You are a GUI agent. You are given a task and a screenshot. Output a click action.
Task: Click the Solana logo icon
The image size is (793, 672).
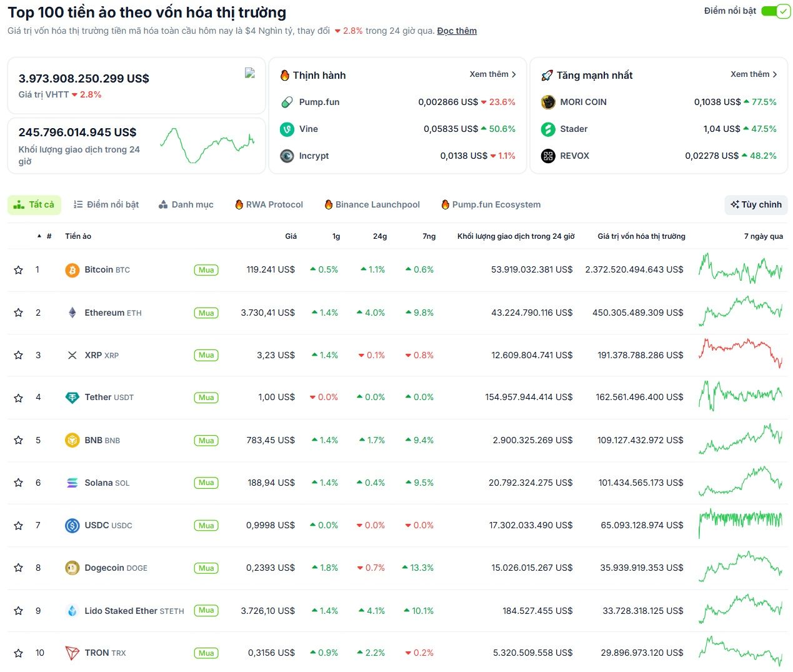tap(72, 483)
